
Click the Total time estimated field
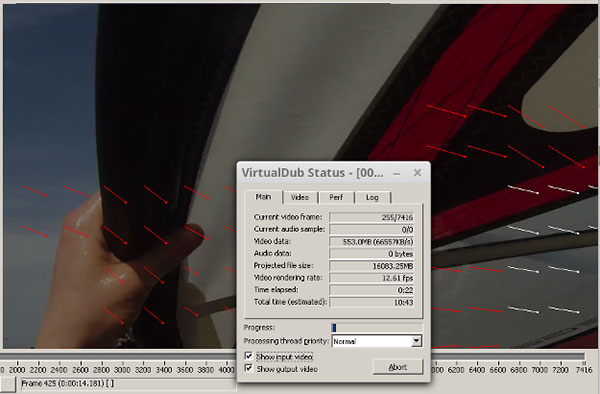click(372, 303)
